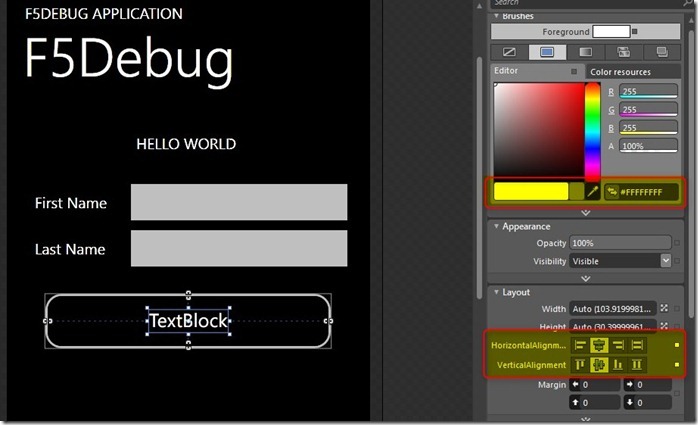This screenshot has height=425, width=698.
Task: Set VerticalAlignment to Stretch
Action: pyautogui.click(x=637, y=365)
